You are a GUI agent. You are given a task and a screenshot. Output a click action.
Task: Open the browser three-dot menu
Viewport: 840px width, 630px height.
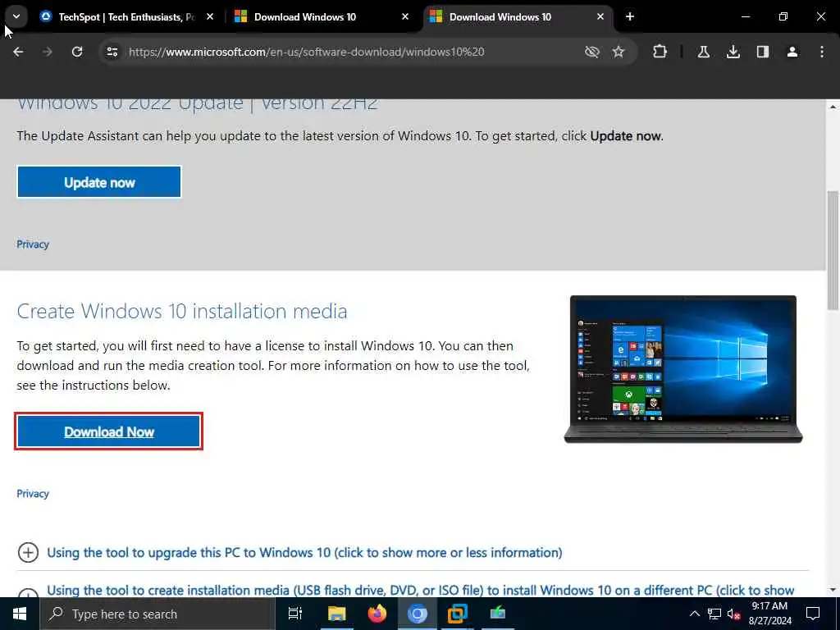point(821,52)
